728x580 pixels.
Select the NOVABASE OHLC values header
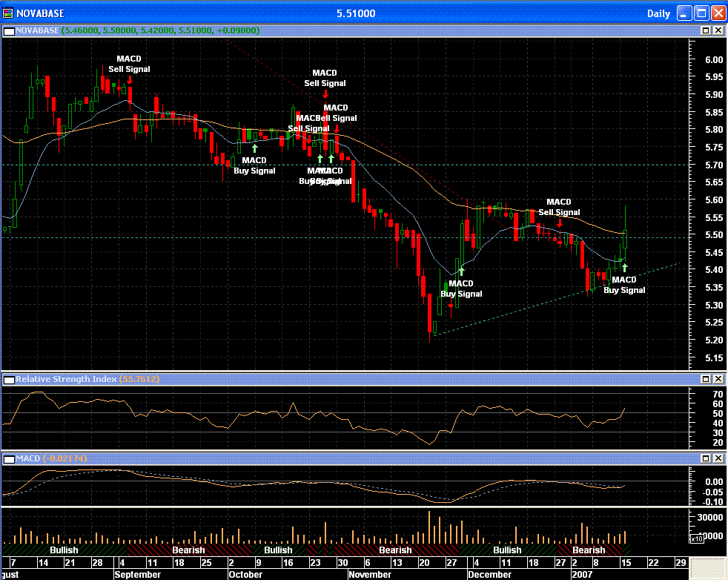pyautogui.click(x=160, y=30)
